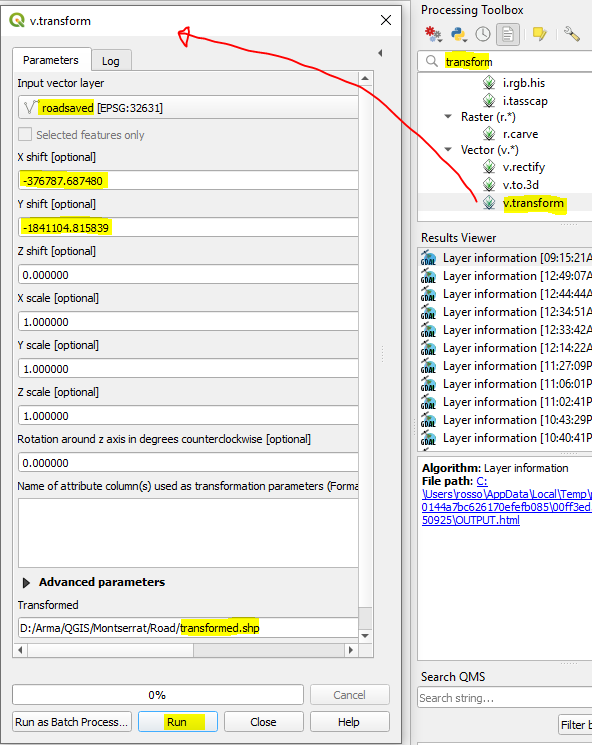The image size is (592, 745).
Task: Select the v.transform algorithm in toolbox
Action: pyautogui.click(x=533, y=203)
